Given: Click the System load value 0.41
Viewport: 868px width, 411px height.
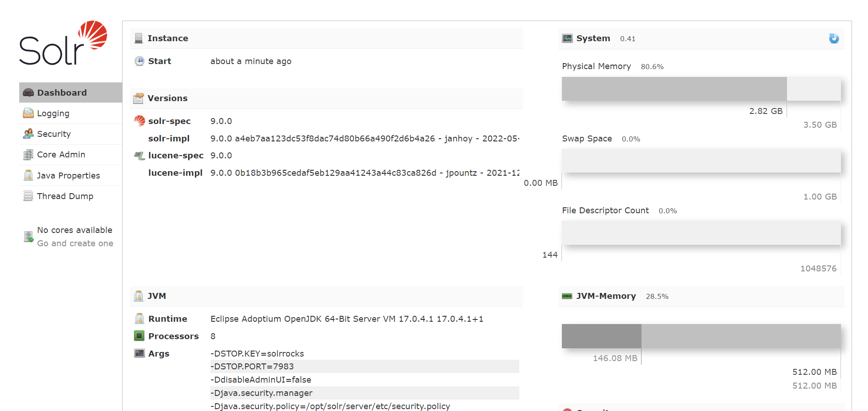Looking at the screenshot, I should point(628,39).
